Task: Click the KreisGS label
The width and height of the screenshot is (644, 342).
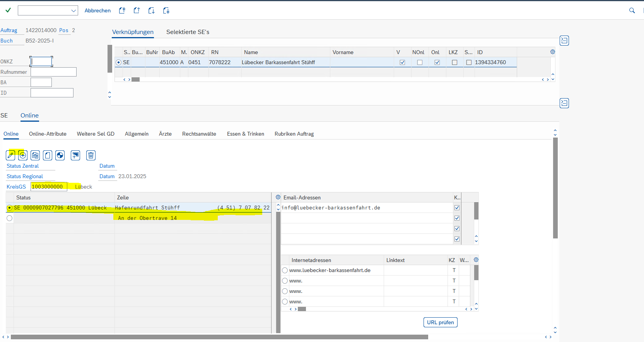Action: 16,187
